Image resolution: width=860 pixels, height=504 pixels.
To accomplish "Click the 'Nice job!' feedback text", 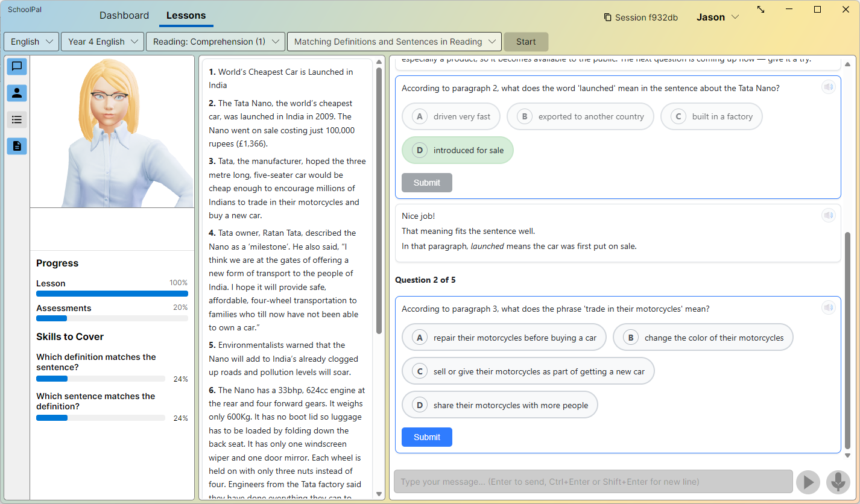I will pyautogui.click(x=418, y=216).
